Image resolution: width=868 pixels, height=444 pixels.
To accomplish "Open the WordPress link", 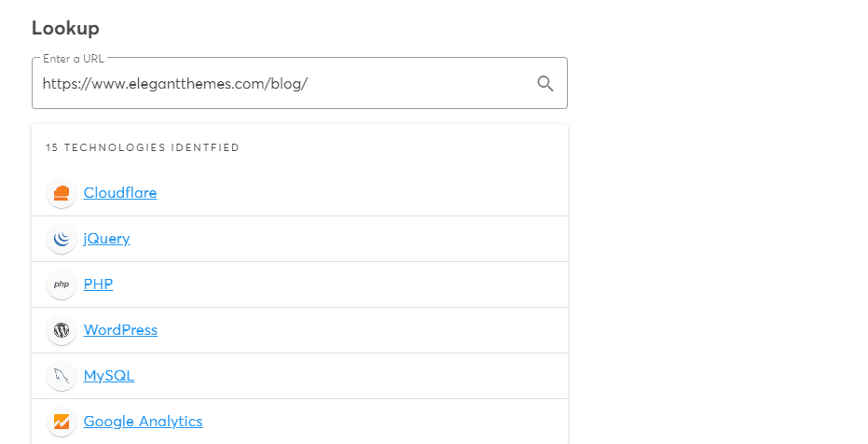I will point(120,330).
